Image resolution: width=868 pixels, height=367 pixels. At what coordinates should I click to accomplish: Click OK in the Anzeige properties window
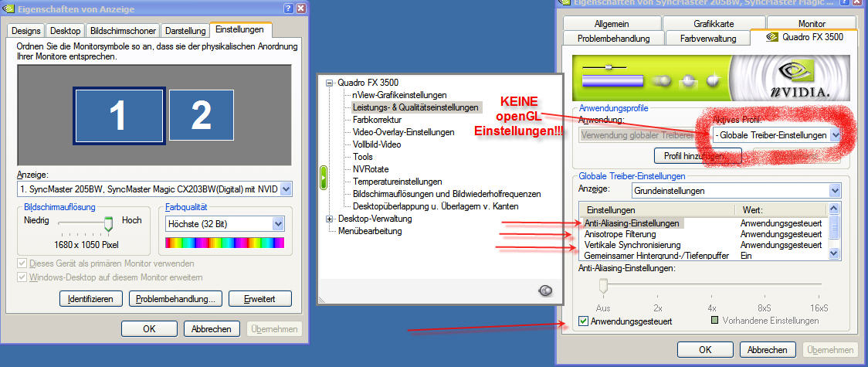tap(149, 329)
